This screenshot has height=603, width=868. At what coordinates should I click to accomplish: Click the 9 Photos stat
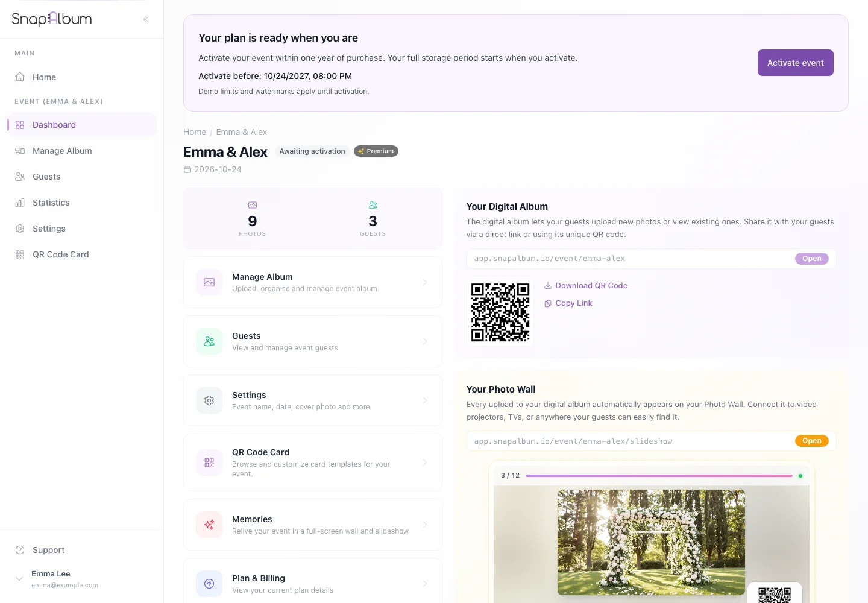253,218
